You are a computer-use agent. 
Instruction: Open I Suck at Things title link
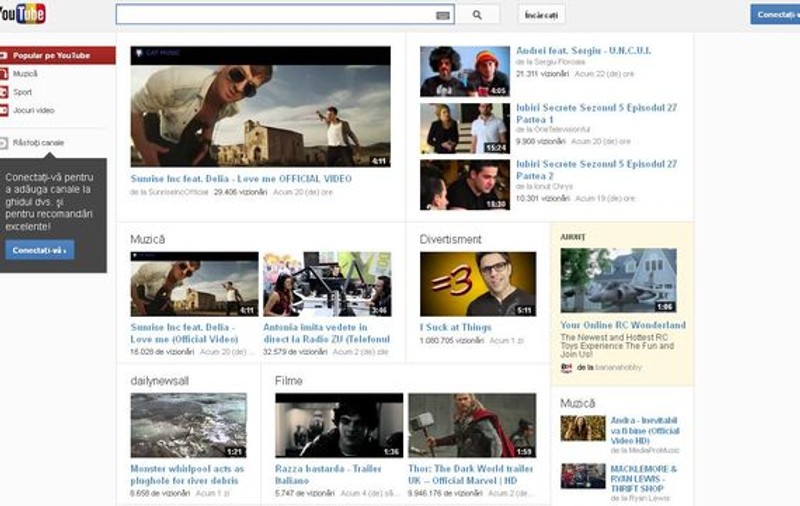coord(456,327)
